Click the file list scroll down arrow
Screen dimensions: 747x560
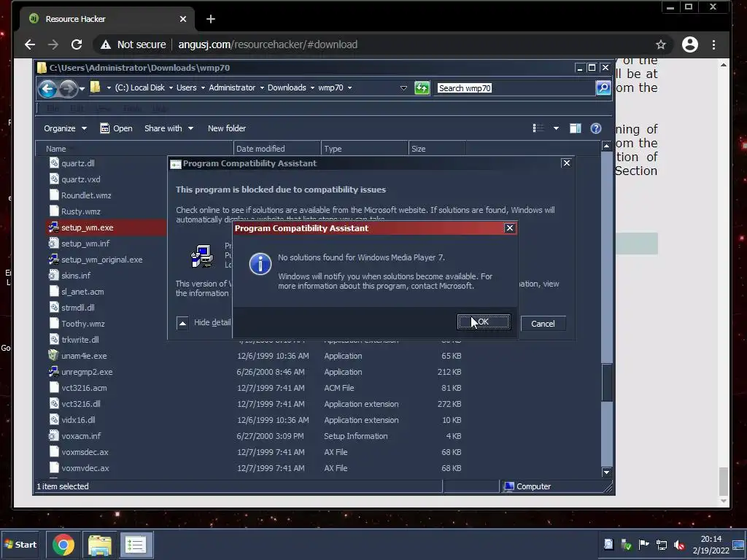606,472
